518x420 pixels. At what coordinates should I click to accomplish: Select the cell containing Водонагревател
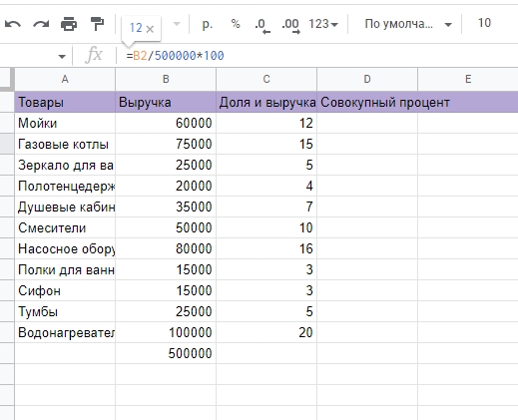click(65, 332)
